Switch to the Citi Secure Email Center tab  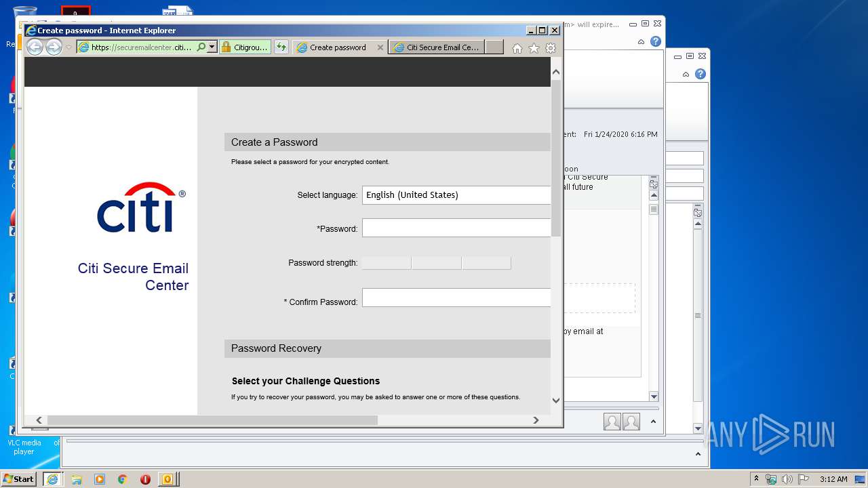click(437, 47)
